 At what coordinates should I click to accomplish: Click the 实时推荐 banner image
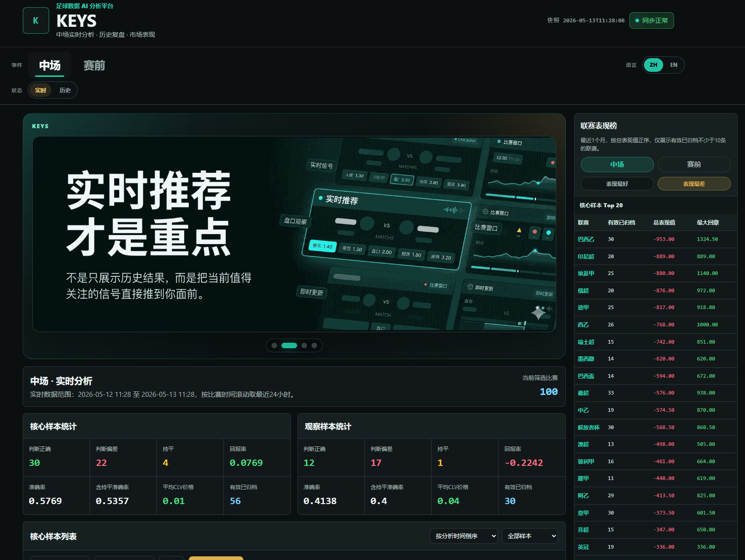(x=294, y=234)
